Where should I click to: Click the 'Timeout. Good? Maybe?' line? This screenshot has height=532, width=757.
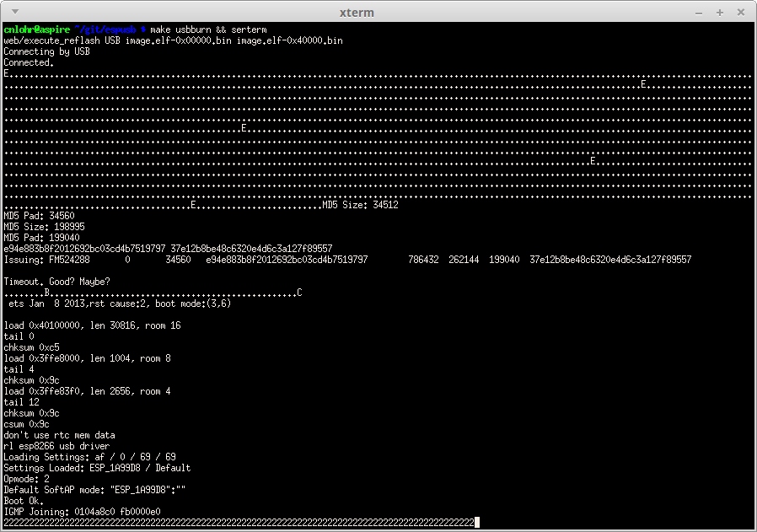[57, 282]
